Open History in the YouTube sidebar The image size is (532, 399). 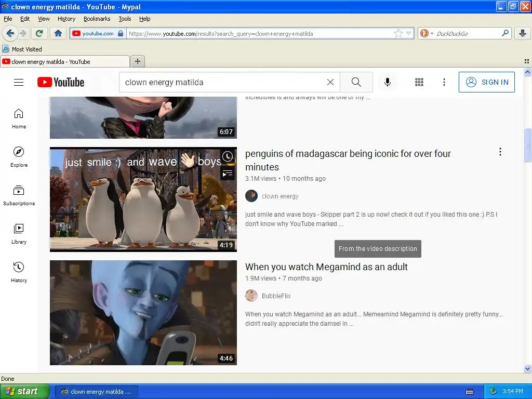tap(19, 272)
